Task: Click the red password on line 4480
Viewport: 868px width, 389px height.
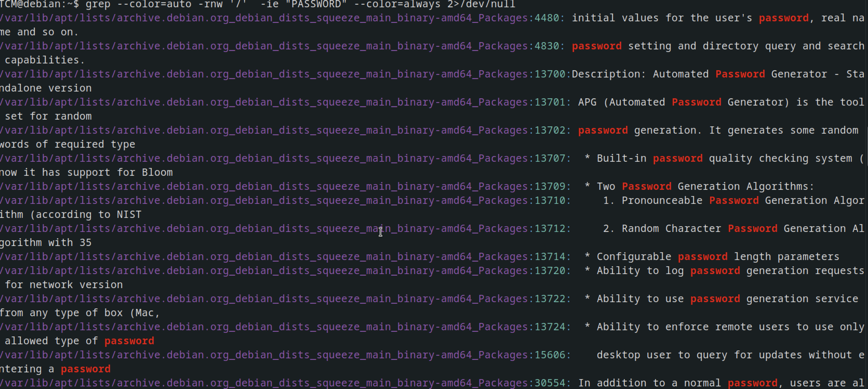Action: coord(784,18)
